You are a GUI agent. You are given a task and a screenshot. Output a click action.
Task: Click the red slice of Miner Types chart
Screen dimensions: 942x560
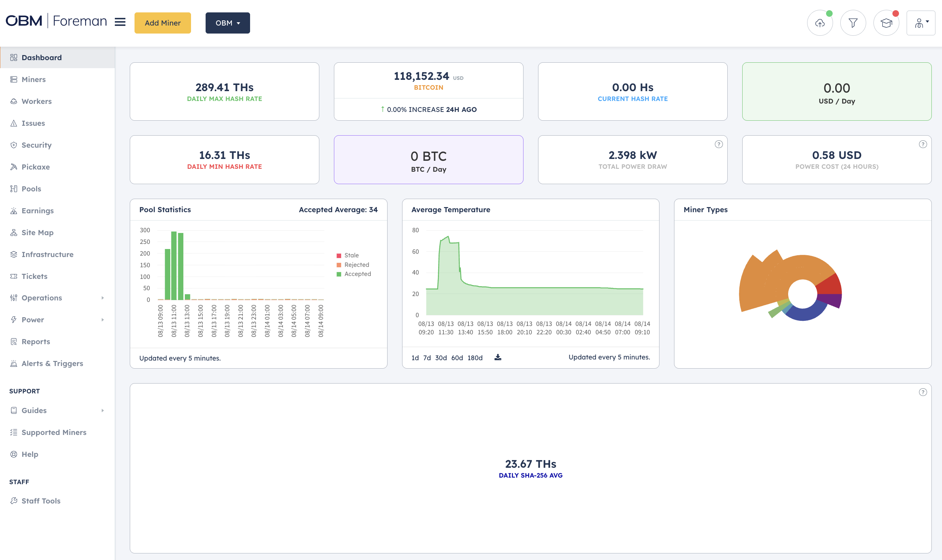click(831, 285)
